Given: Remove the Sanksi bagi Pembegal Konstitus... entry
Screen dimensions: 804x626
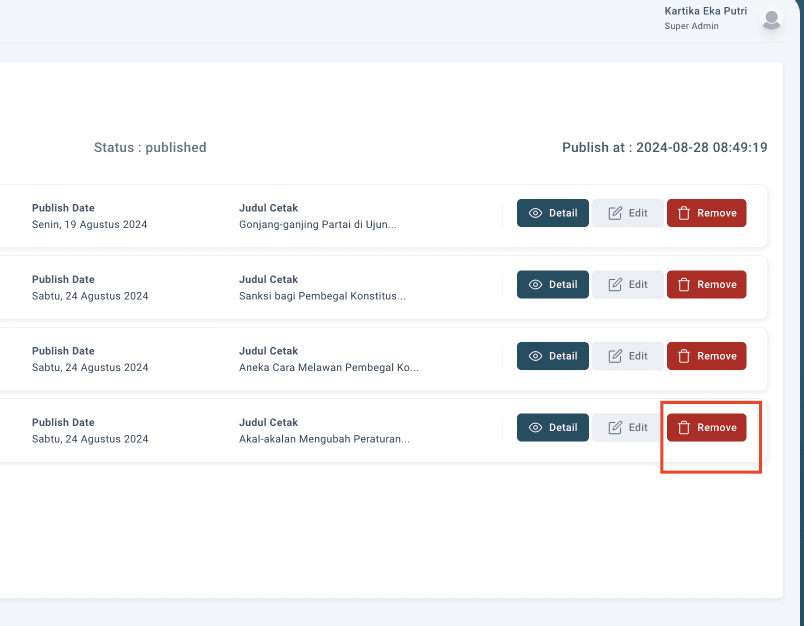Looking at the screenshot, I should pos(707,285).
